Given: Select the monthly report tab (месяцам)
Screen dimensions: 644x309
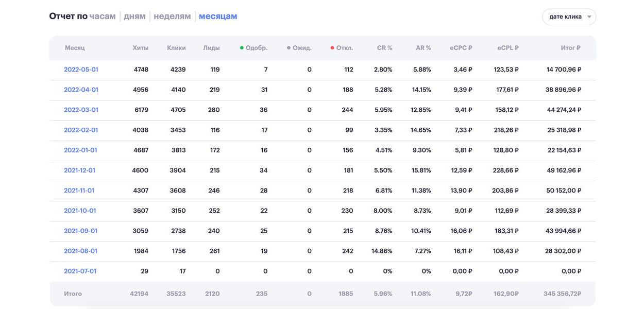Looking at the screenshot, I should pos(218,16).
